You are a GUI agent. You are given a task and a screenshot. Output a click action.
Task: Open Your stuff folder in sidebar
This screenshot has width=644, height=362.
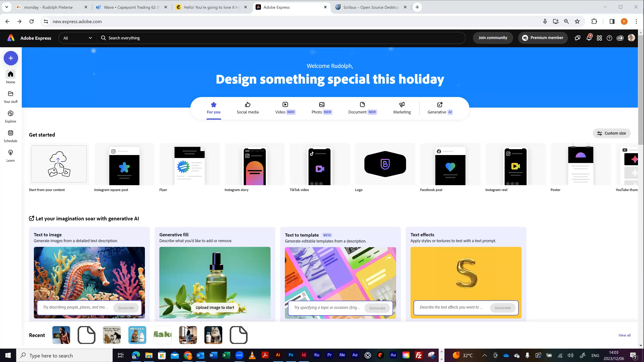coord(11,97)
